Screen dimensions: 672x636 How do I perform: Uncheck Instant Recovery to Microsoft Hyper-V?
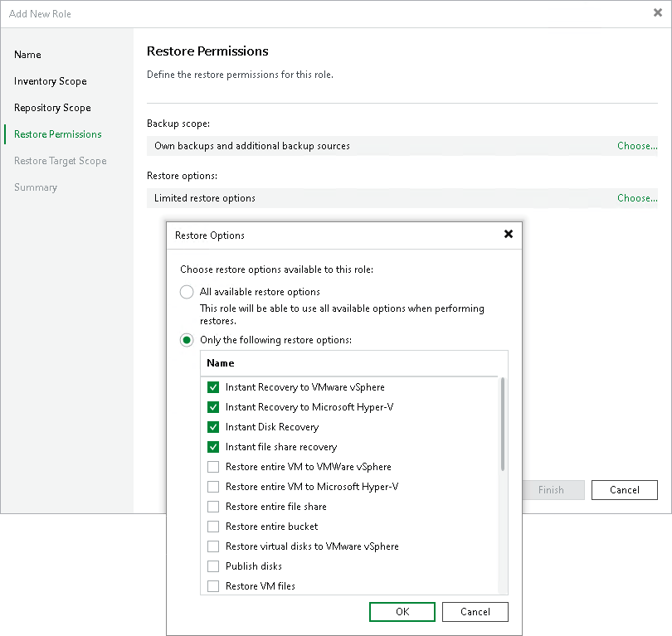tap(213, 407)
